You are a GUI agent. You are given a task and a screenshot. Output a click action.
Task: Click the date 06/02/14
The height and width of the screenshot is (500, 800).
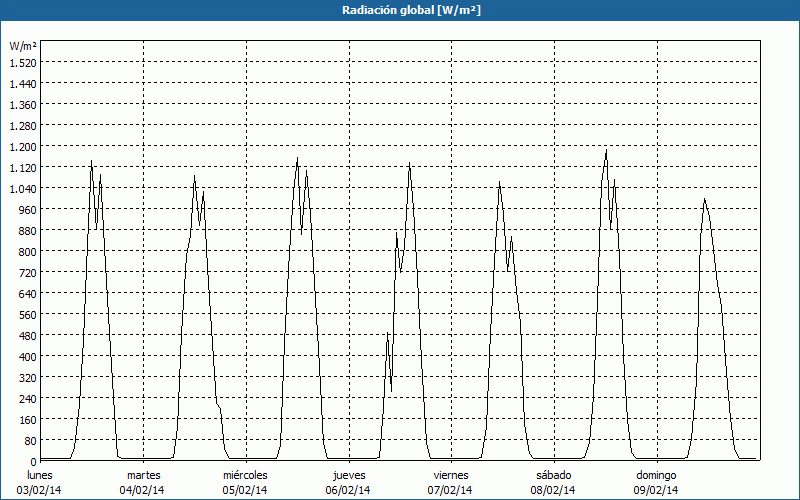(x=347, y=490)
